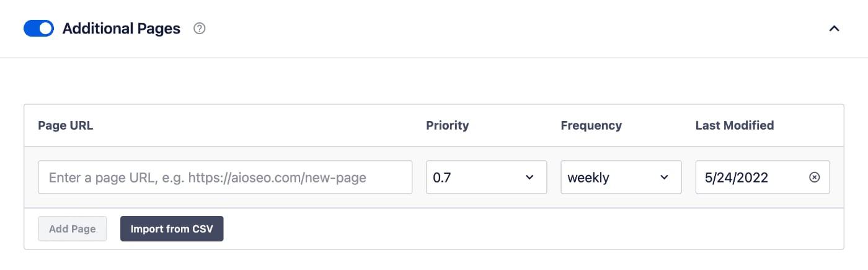The image size is (868, 270).
Task: Click the Priority column header
Action: click(x=448, y=125)
